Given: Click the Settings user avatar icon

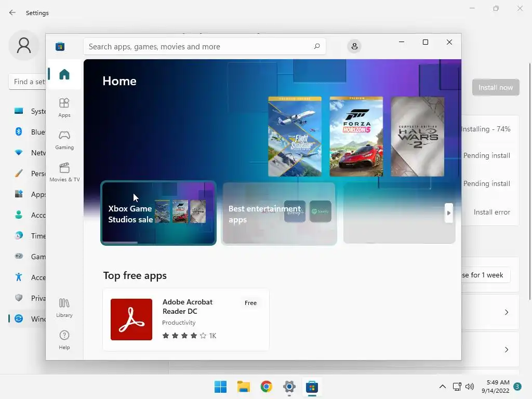Looking at the screenshot, I should [24, 46].
